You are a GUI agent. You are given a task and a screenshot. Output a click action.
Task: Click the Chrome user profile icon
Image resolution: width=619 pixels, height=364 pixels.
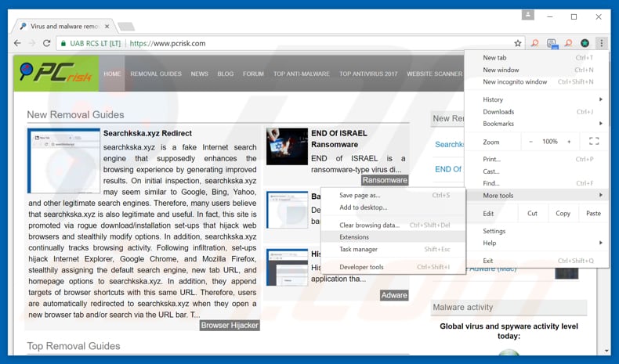528,16
